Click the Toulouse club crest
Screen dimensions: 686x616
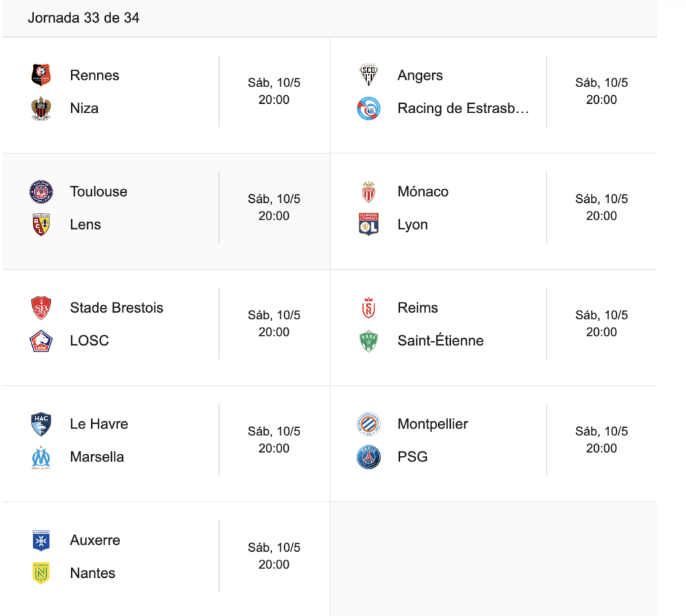41,191
